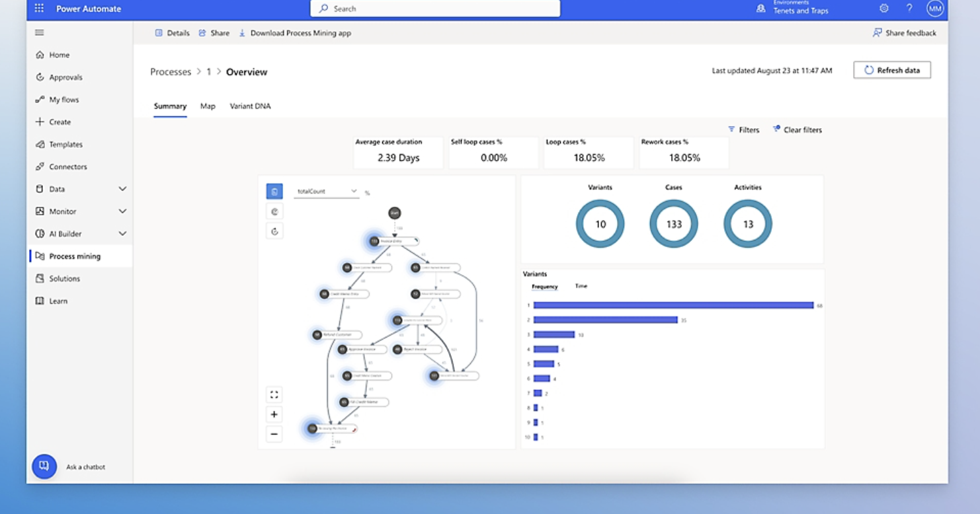Click the Average case duration value 2.39 Days
980x514 pixels.
(399, 158)
